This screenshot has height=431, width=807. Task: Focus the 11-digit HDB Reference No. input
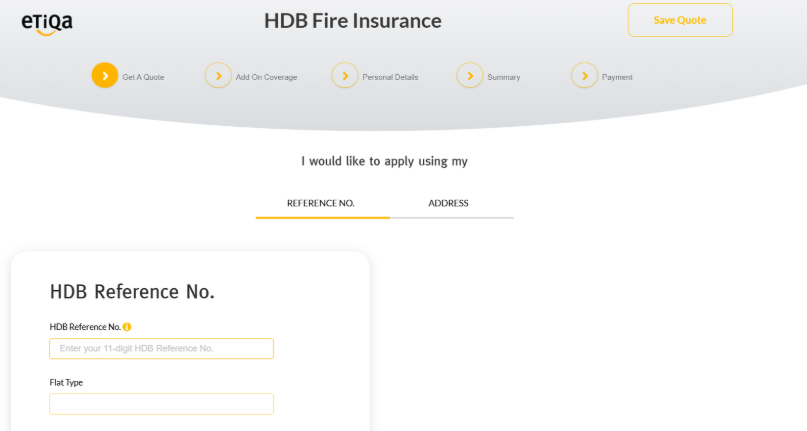tap(161, 349)
